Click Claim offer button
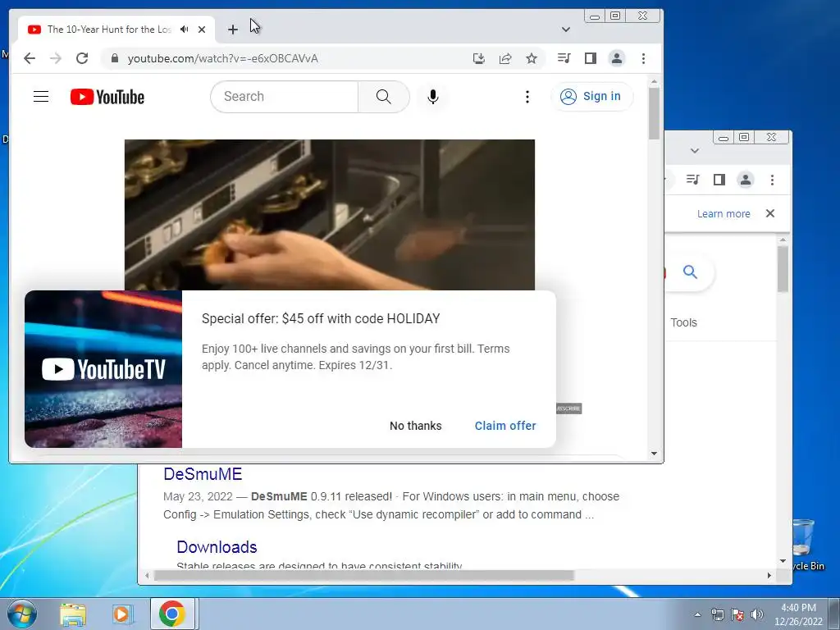 [505, 426]
